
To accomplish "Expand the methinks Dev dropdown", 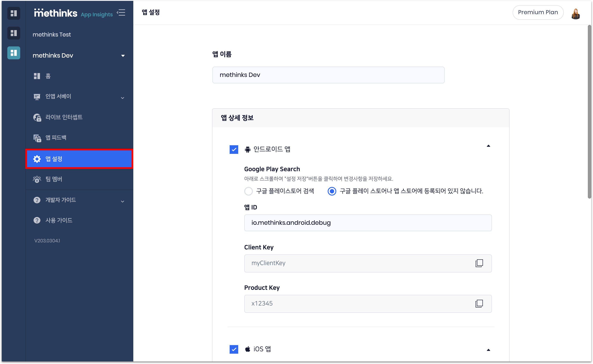I will [123, 56].
